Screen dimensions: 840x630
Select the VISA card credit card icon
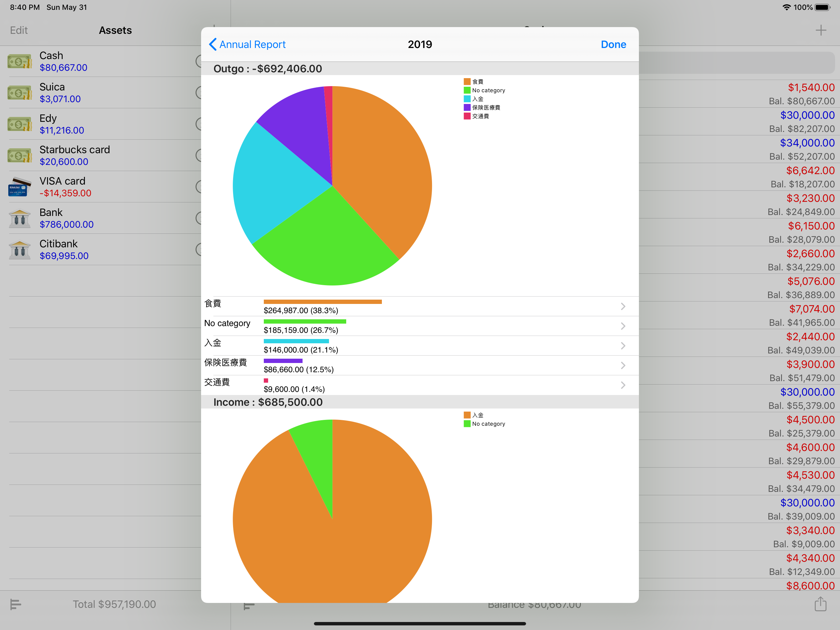click(20, 187)
